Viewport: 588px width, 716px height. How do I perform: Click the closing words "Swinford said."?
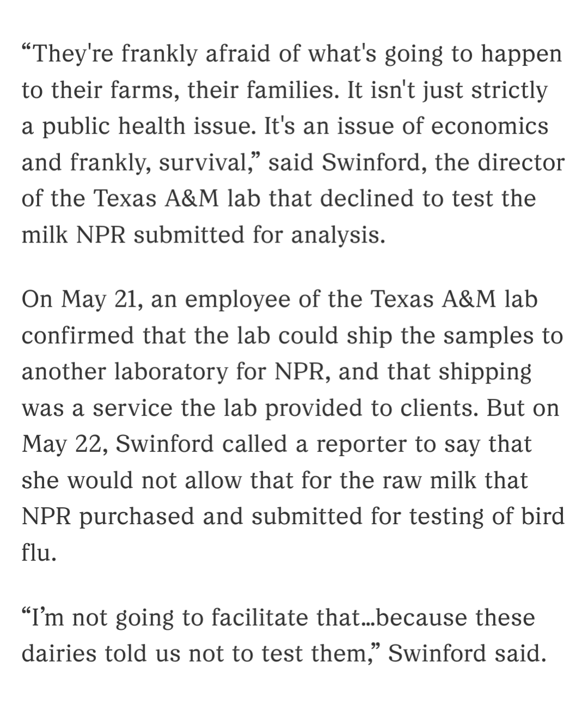(466, 653)
